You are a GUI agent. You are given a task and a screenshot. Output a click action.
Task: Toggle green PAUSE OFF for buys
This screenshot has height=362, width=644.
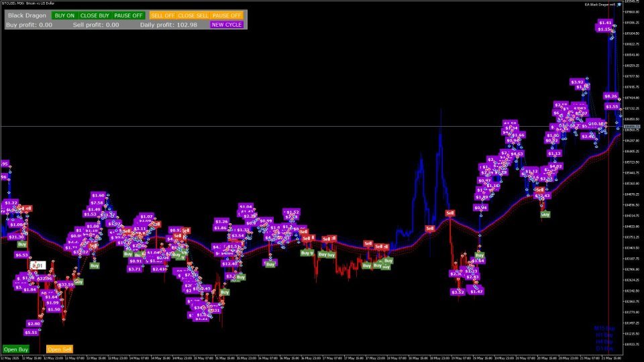pyautogui.click(x=128, y=15)
